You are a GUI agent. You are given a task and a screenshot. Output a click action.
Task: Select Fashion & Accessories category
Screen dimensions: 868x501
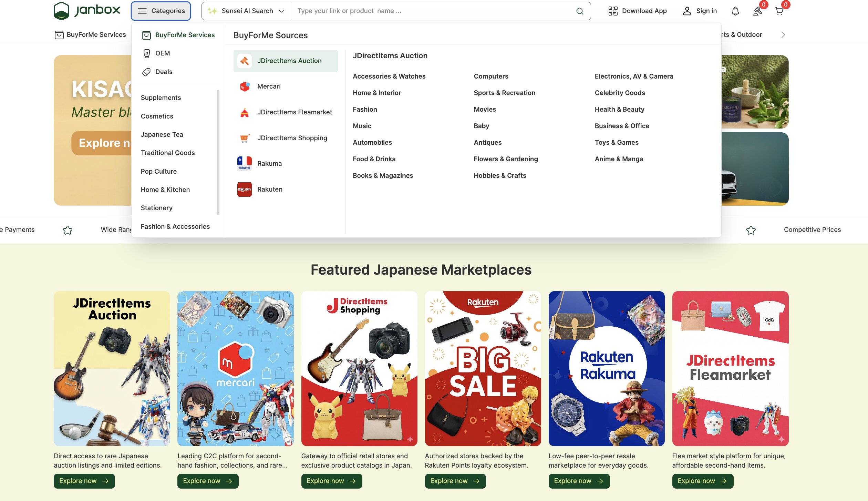(x=175, y=227)
